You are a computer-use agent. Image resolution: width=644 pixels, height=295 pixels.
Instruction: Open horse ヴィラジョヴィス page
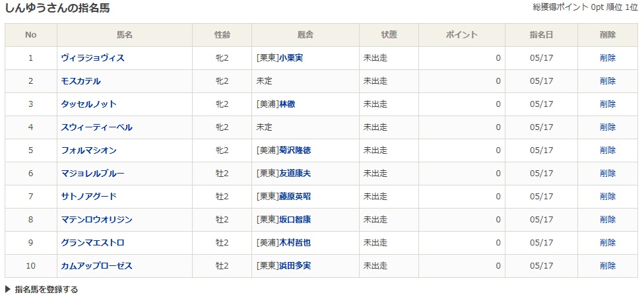[x=92, y=58]
